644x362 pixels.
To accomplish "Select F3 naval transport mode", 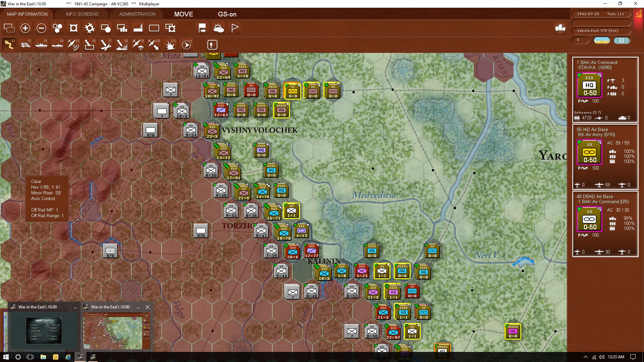I will (x=42, y=45).
